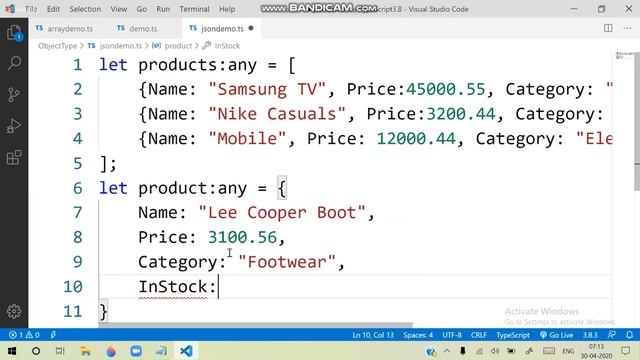Open the Extensions view

pos(14,158)
